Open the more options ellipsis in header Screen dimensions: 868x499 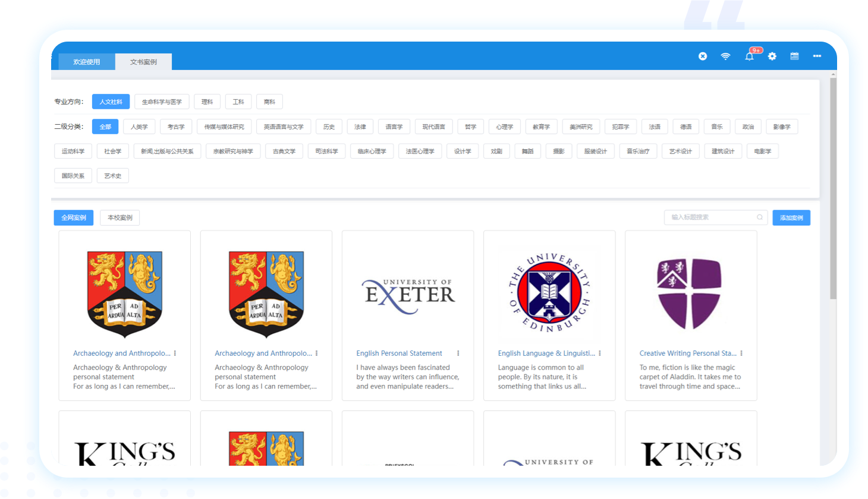pos(817,56)
